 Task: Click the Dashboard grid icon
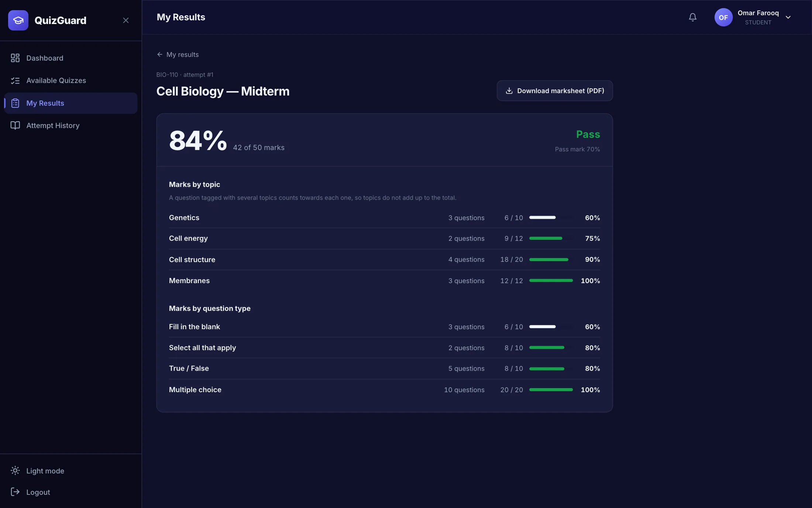coord(15,58)
